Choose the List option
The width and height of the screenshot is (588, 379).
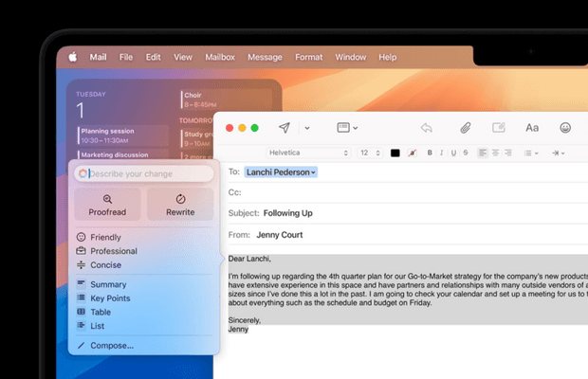[x=90, y=326]
